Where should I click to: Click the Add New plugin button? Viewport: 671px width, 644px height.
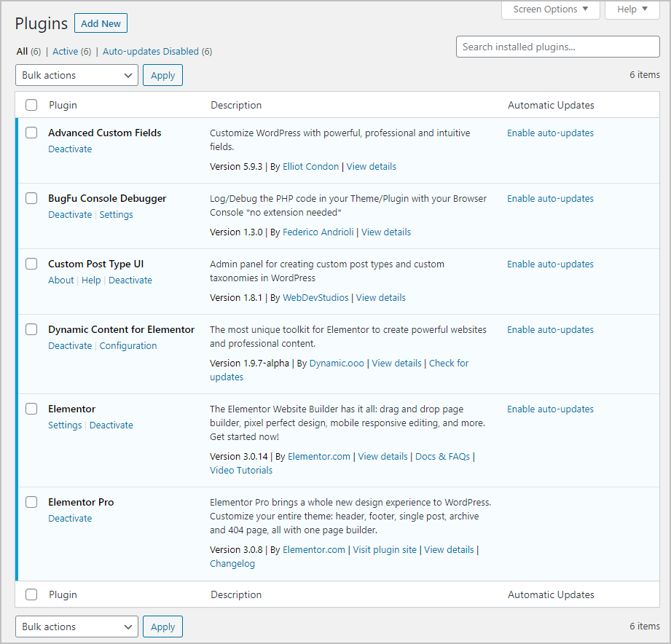coord(101,23)
